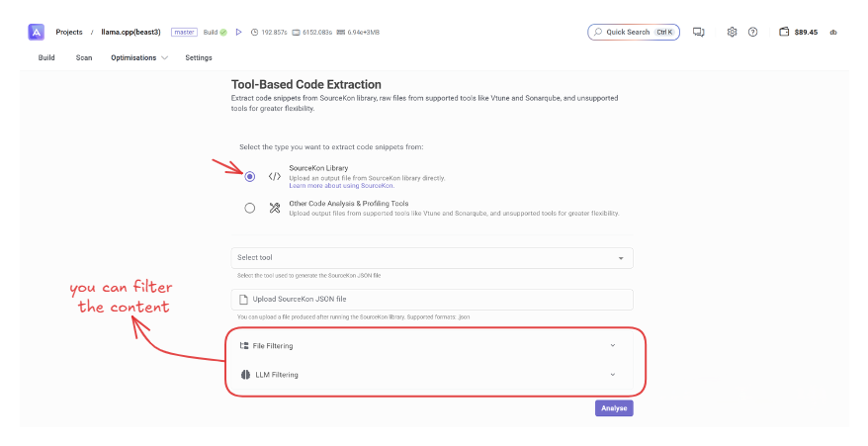
Task: Go to the Build tab
Action: point(46,58)
